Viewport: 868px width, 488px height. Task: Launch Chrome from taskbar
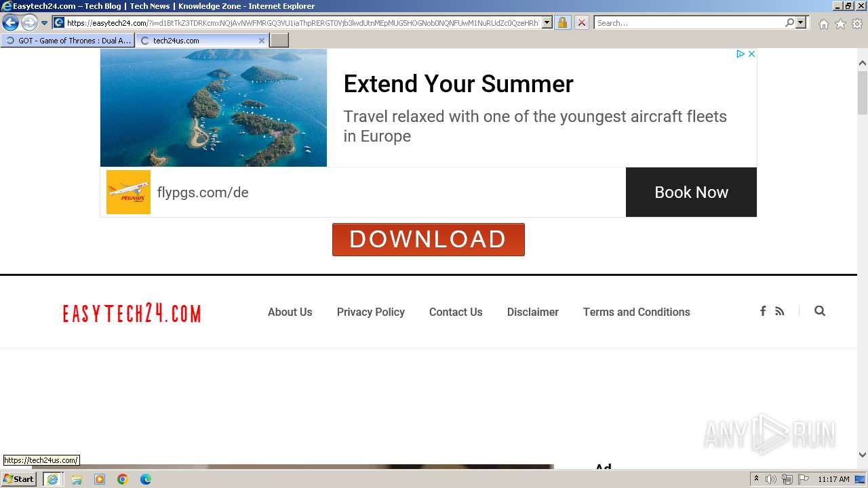[123, 479]
